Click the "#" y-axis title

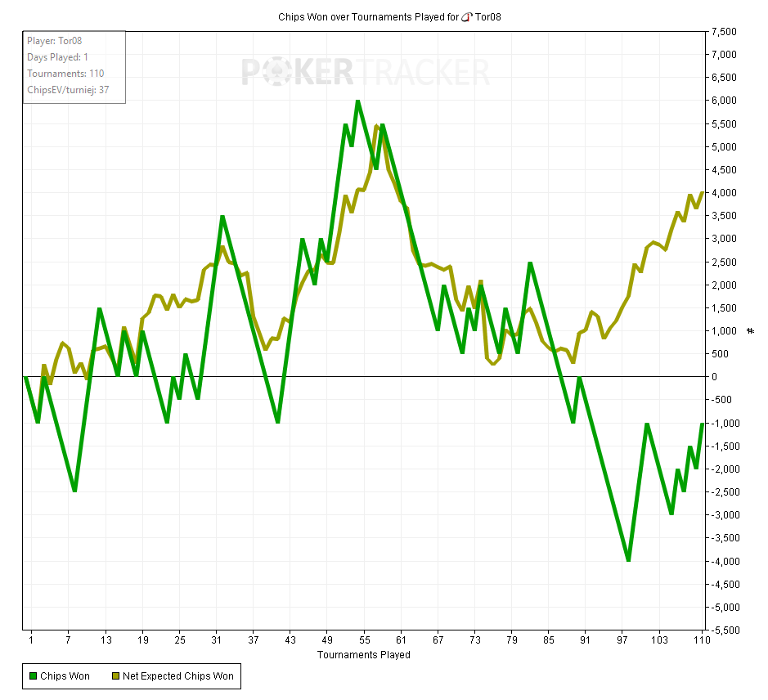pyautogui.click(x=750, y=332)
